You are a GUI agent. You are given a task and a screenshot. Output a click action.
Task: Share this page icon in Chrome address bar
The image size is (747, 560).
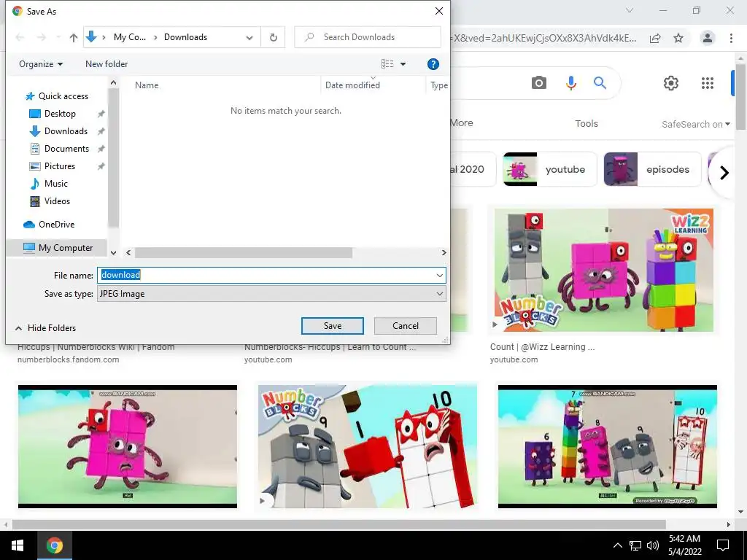(x=656, y=38)
